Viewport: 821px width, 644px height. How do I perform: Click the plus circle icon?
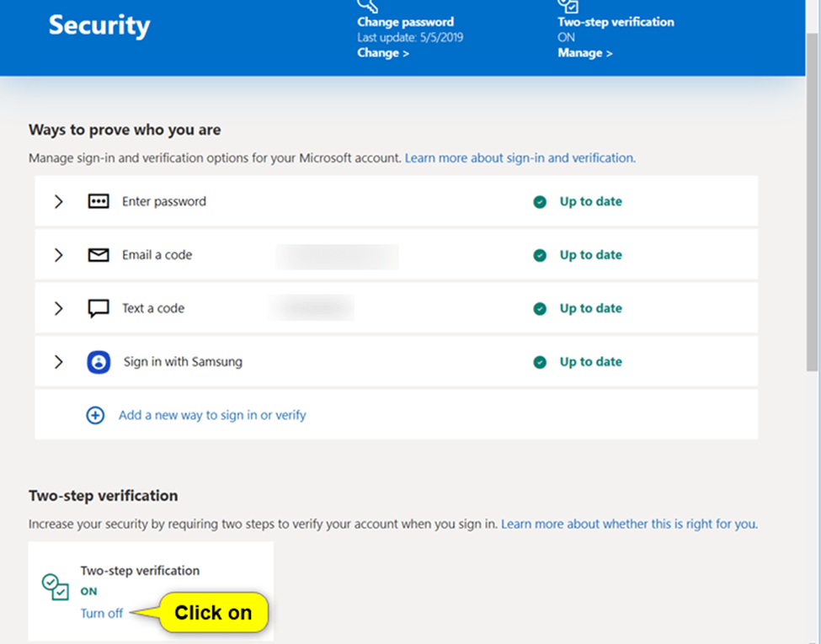[x=96, y=415]
